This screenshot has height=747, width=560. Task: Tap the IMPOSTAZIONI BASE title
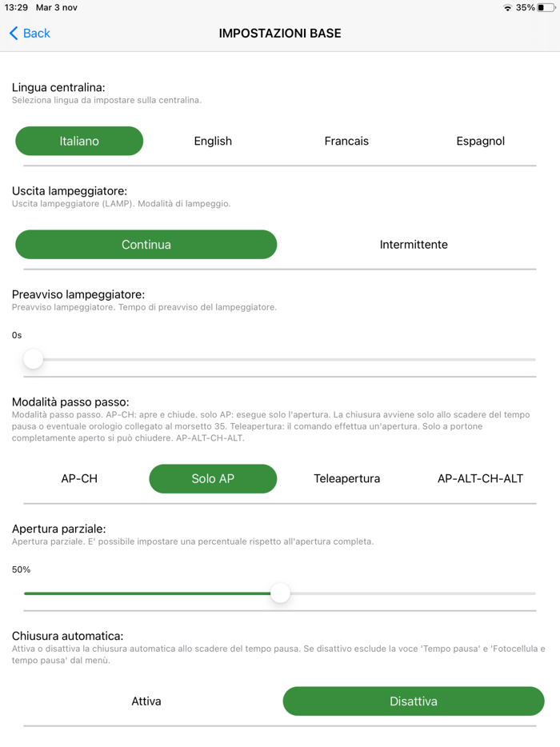280,33
